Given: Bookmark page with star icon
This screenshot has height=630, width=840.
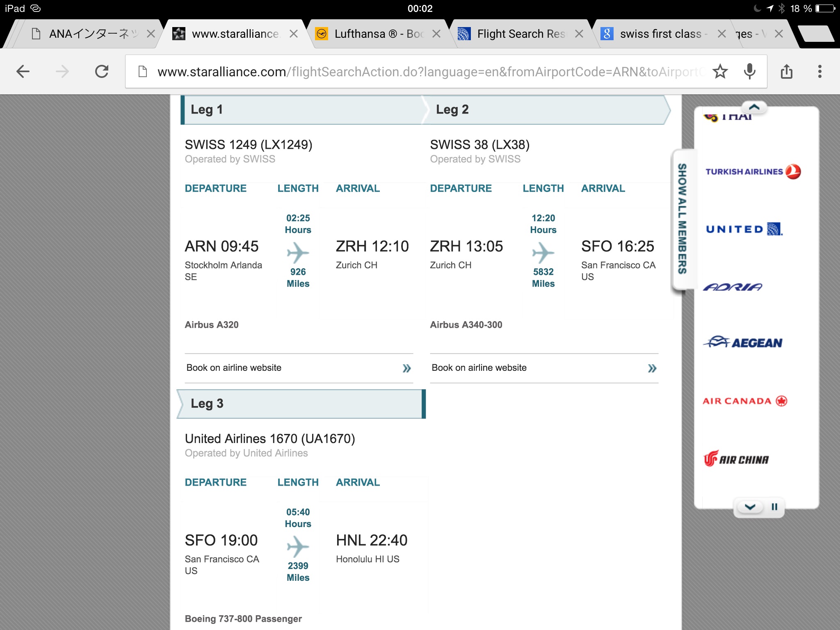Looking at the screenshot, I should (720, 72).
